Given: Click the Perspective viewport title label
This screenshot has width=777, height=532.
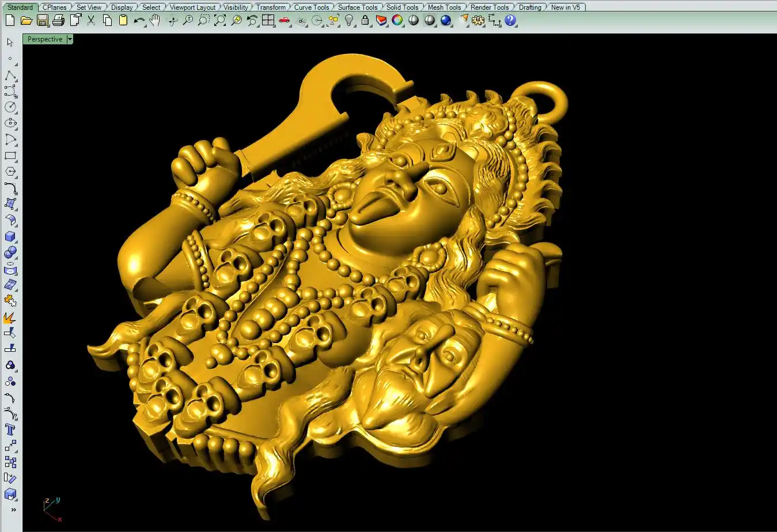Looking at the screenshot, I should (x=44, y=39).
